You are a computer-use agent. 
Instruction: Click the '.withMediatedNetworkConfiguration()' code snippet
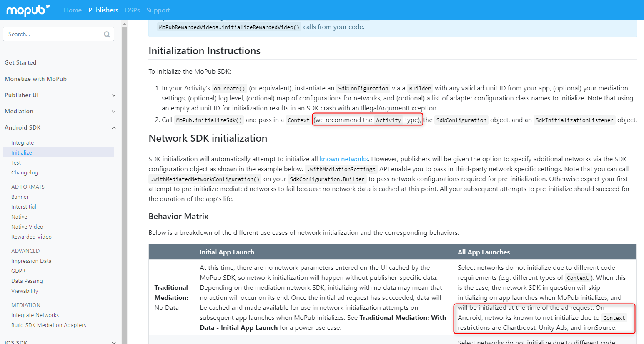205,179
